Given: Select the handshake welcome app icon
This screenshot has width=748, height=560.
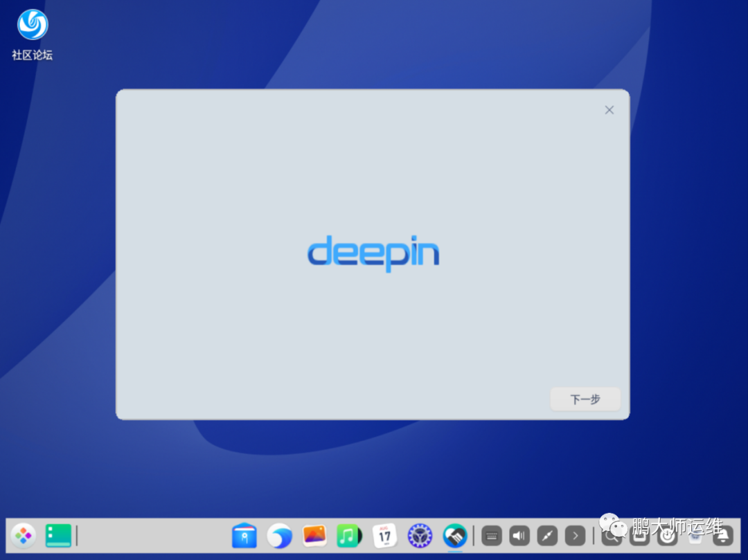Looking at the screenshot, I should coord(455,536).
